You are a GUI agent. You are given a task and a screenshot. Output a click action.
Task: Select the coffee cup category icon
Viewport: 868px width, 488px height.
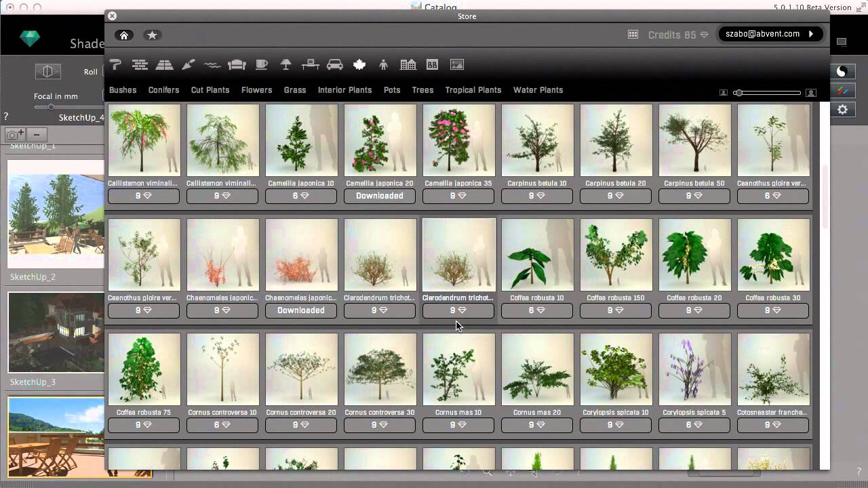coord(261,64)
